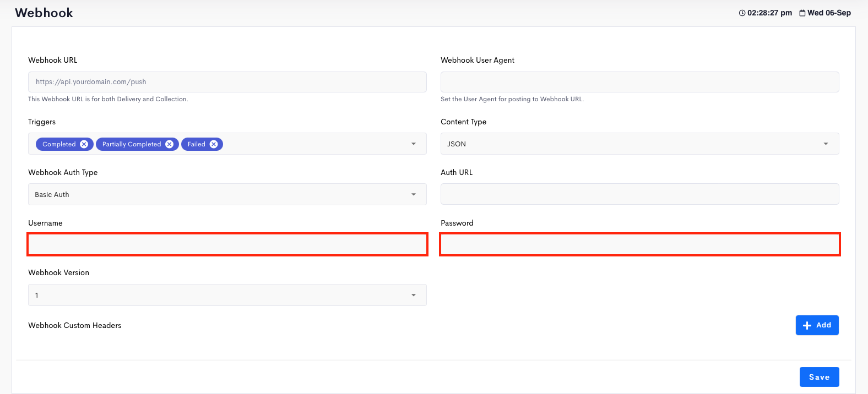Expand the Webhook Version dropdown
Image resolution: width=868 pixels, height=394 pixels.
tap(227, 295)
